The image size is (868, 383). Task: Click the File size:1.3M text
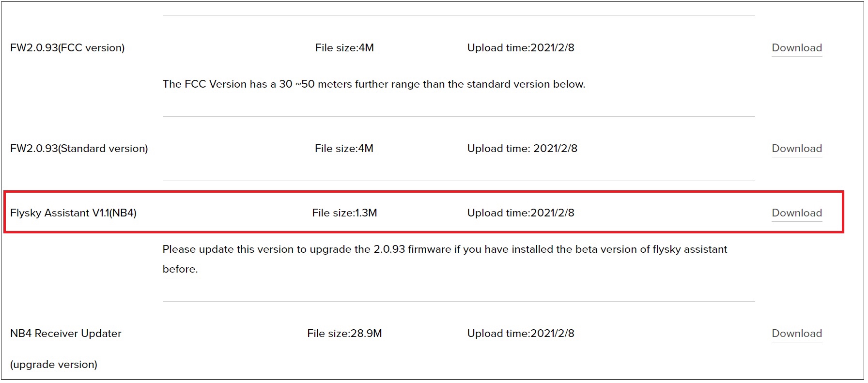coord(344,213)
